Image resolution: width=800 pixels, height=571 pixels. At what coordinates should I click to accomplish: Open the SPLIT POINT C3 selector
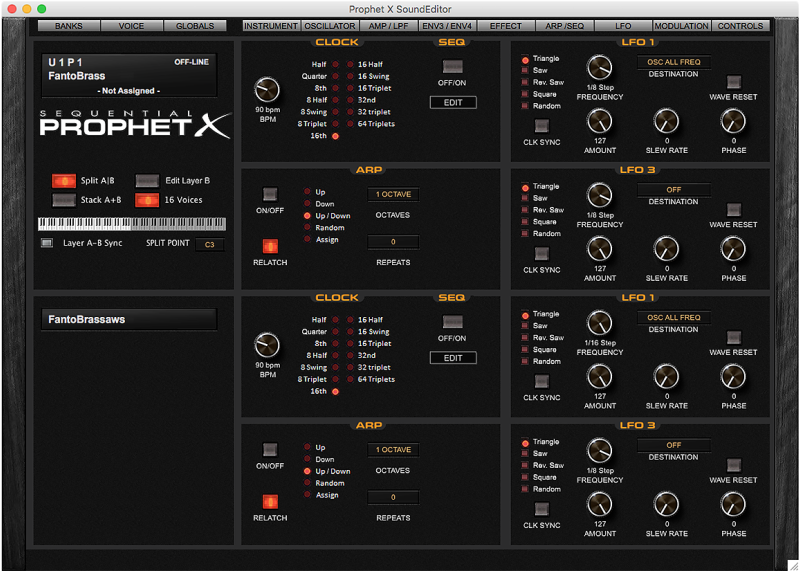[x=210, y=244]
